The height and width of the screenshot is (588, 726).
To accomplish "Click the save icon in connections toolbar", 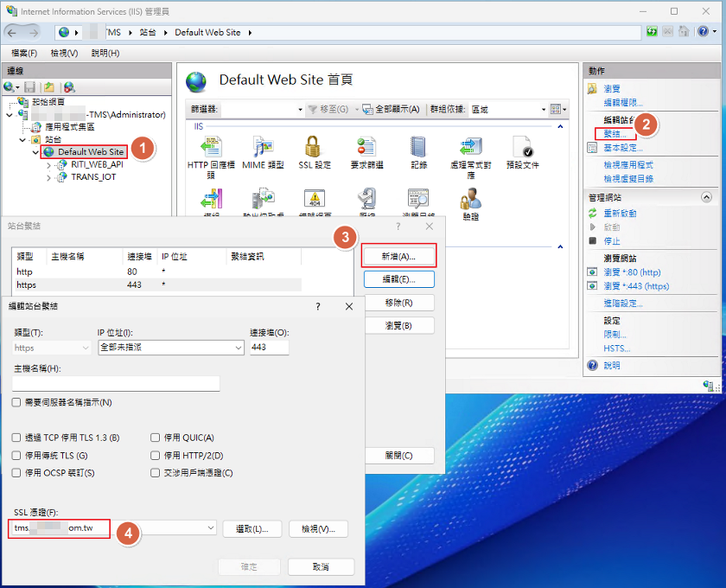I will 30,86.
